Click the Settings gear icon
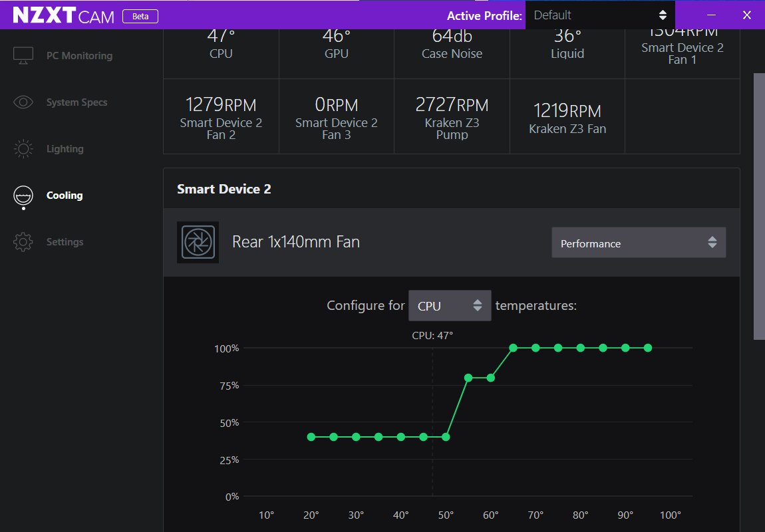765x532 pixels. point(23,242)
